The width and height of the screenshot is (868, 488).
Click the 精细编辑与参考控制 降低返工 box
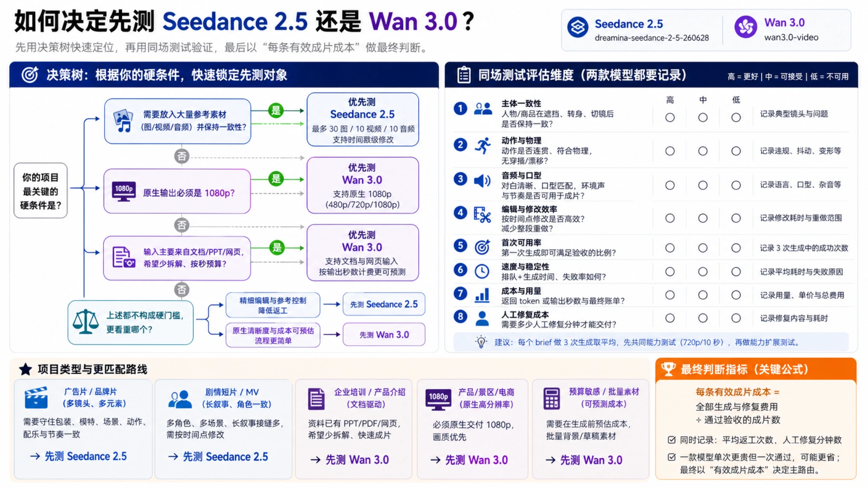(x=273, y=305)
